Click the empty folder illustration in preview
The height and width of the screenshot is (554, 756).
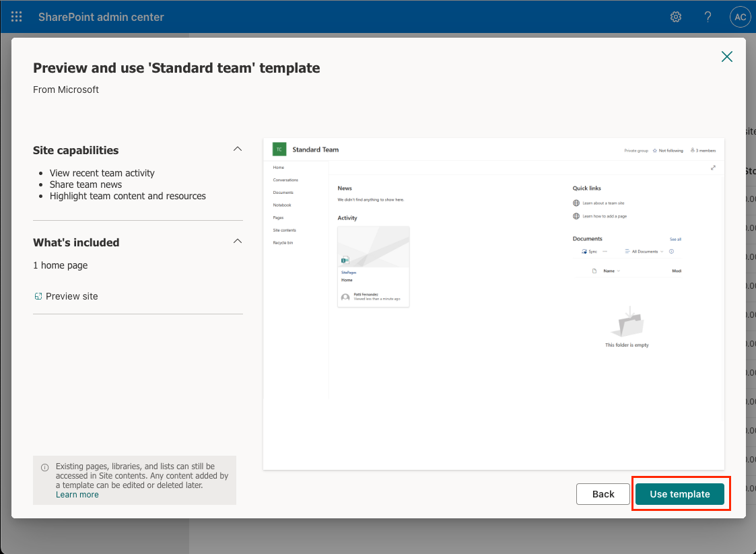[627, 322]
